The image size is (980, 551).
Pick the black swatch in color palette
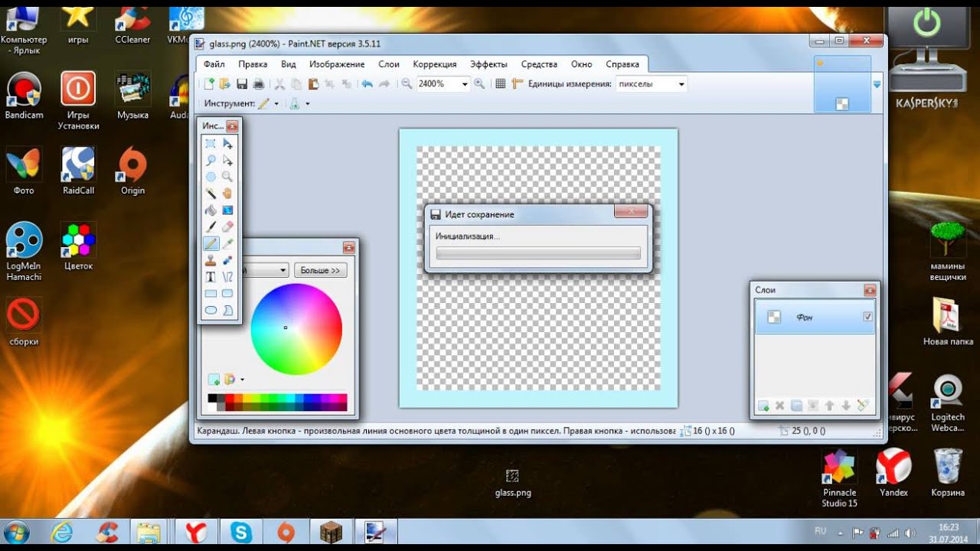click(212, 398)
